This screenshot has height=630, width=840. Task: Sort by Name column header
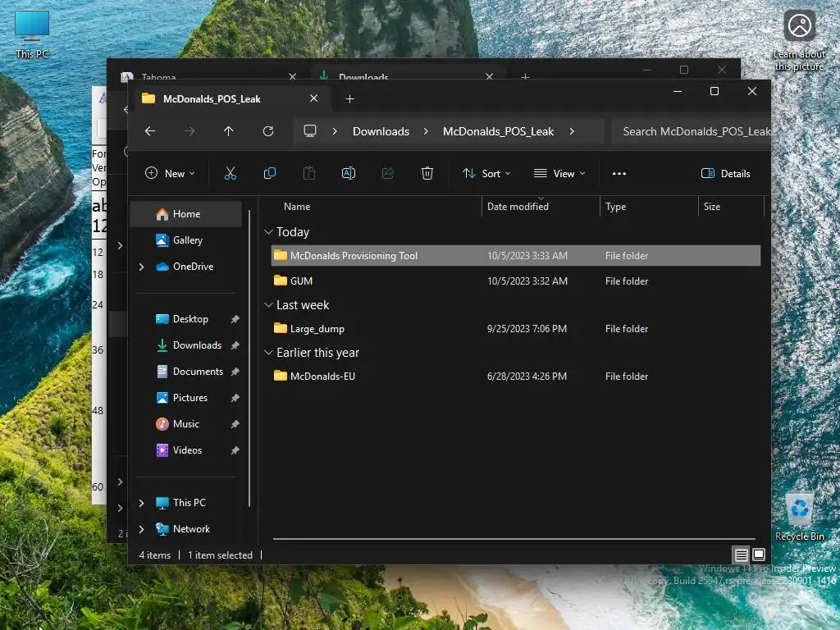point(297,206)
